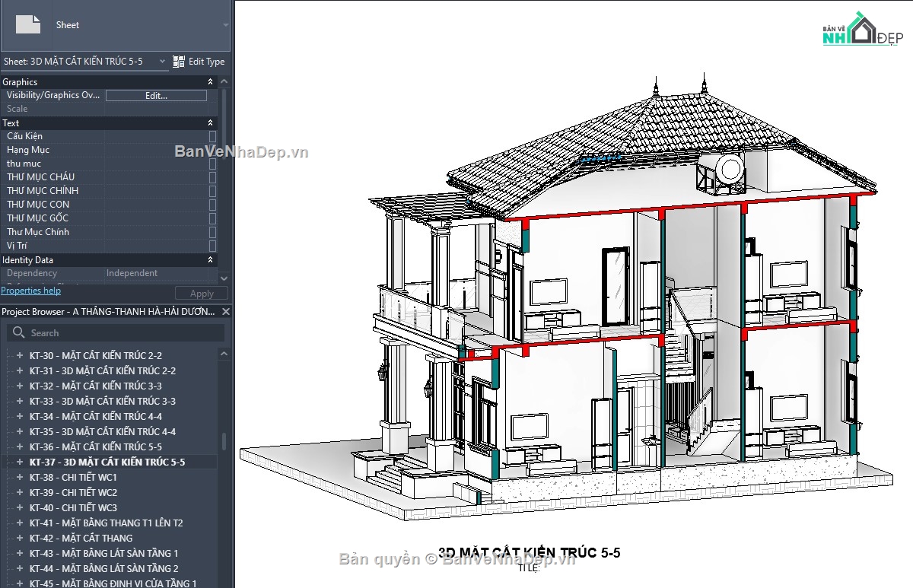Image resolution: width=913 pixels, height=588 pixels.
Task: Click the Properties scrollbar down arrow
Action: pyautogui.click(x=224, y=278)
